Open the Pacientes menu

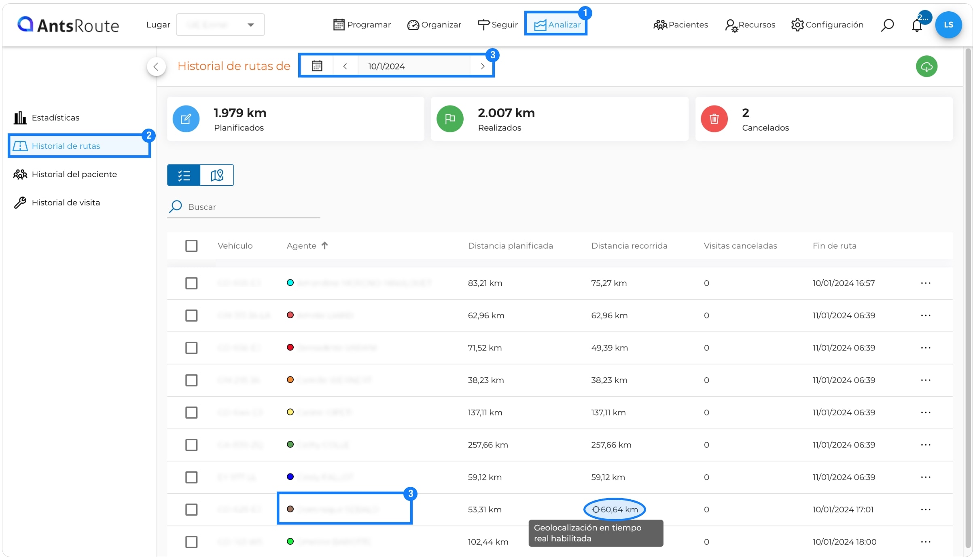point(680,25)
